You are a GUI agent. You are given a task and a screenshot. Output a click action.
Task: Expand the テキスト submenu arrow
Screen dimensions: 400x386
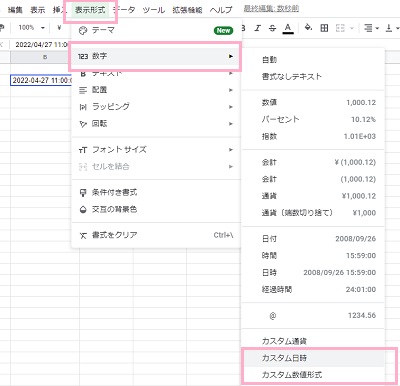click(231, 73)
